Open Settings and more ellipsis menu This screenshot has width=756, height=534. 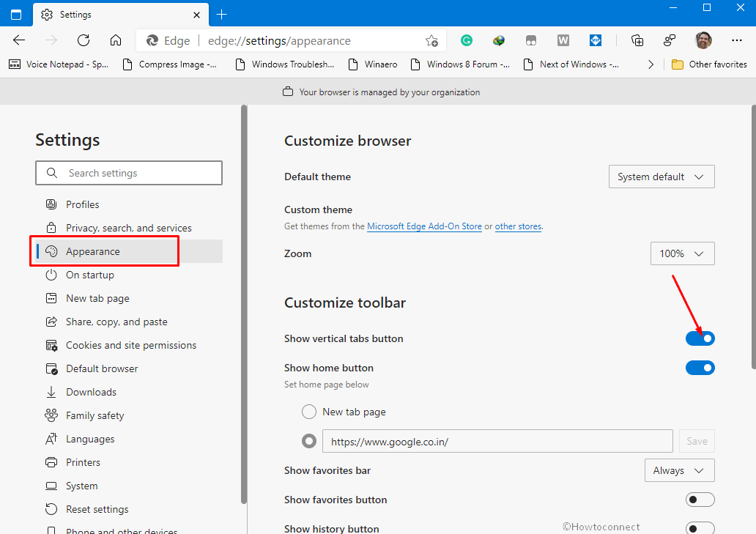[x=737, y=40]
